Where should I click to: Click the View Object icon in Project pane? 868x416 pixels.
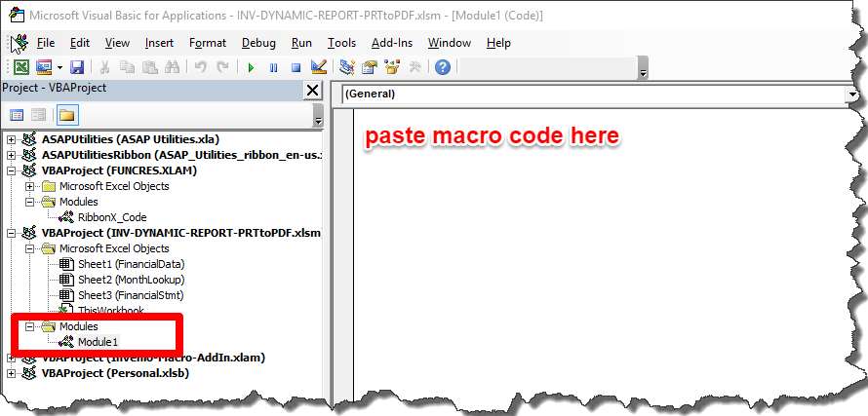[38, 115]
